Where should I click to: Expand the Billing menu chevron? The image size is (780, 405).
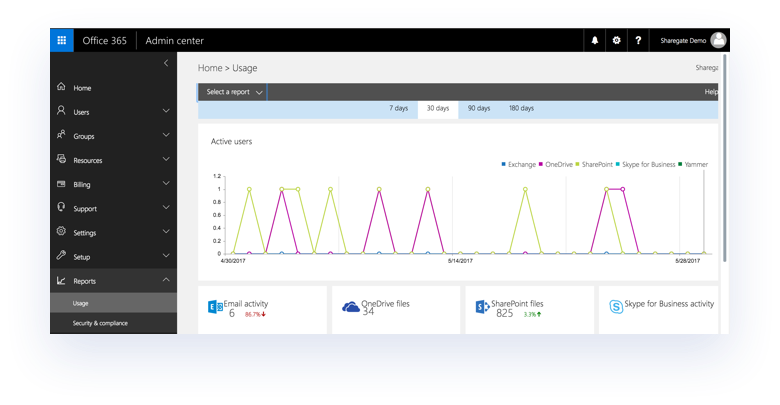point(166,183)
